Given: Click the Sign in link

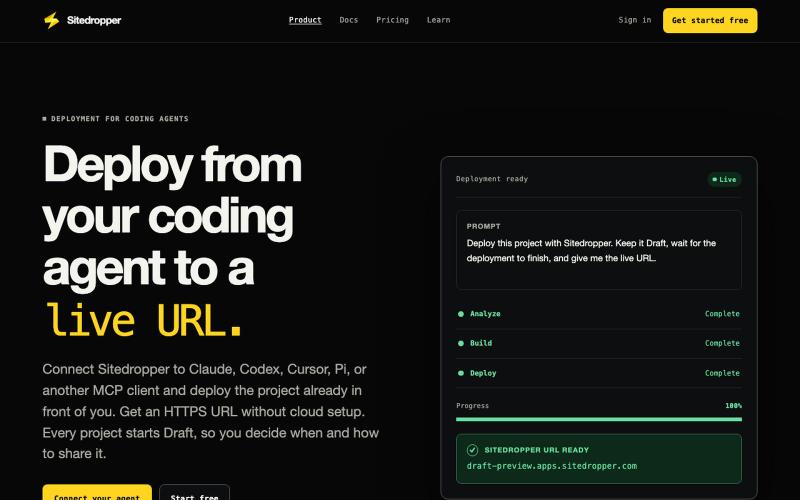Looking at the screenshot, I should click(x=635, y=20).
